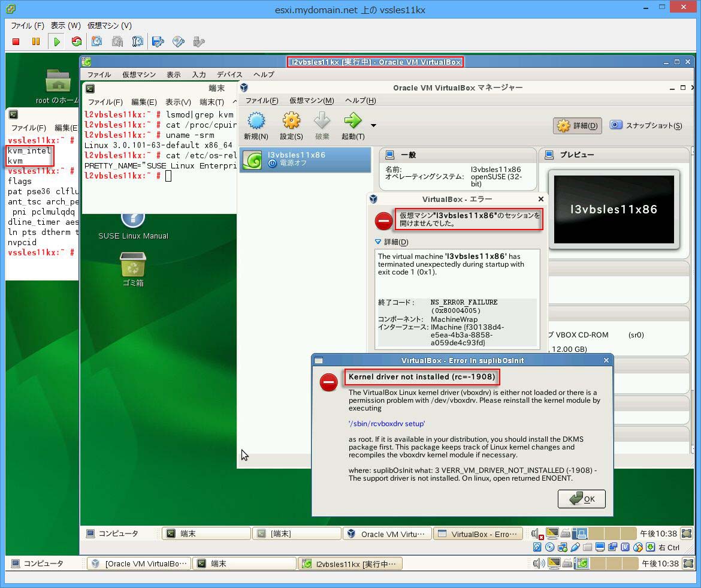Screen dimensions: 701x588
Task: Open デバイス menu of l2vbsles11kx window
Action: click(229, 75)
